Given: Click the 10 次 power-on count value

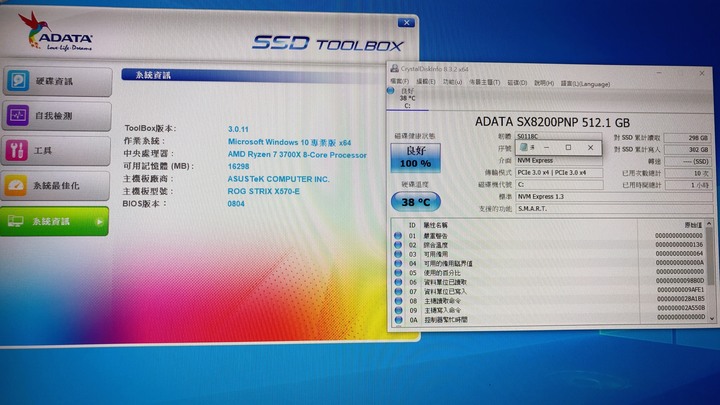Looking at the screenshot, I should (x=688, y=173).
